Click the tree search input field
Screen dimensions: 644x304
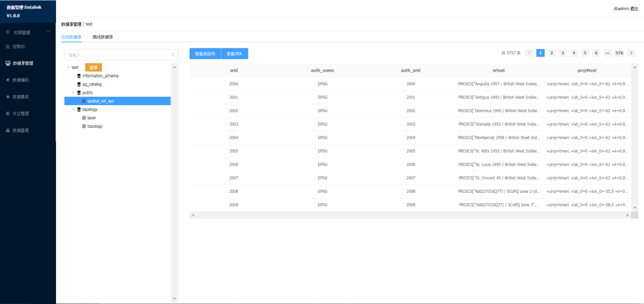[x=121, y=55]
